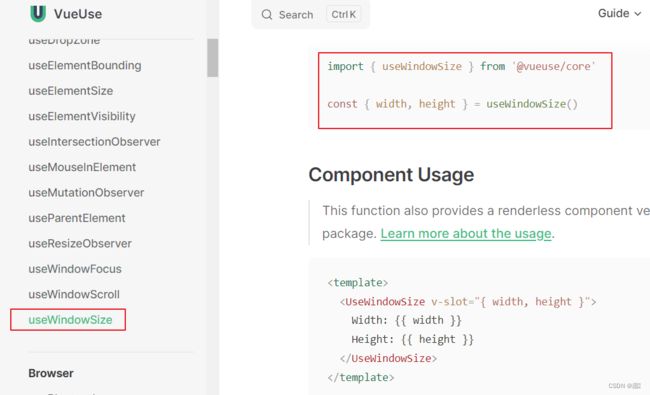Viewport: 650px width, 395px height.
Task: Click the magnifying glass search icon
Action: pyautogui.click(x=267, y=15)
